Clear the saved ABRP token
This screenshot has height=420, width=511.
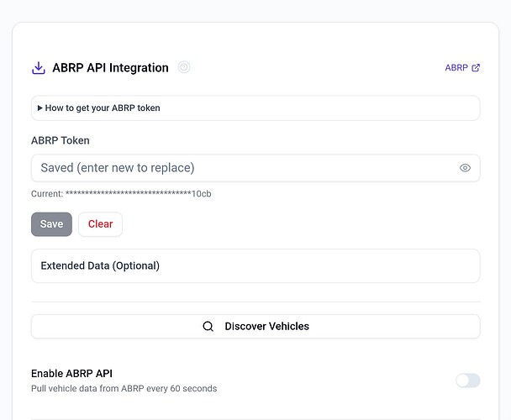click(x=100, y=224)
